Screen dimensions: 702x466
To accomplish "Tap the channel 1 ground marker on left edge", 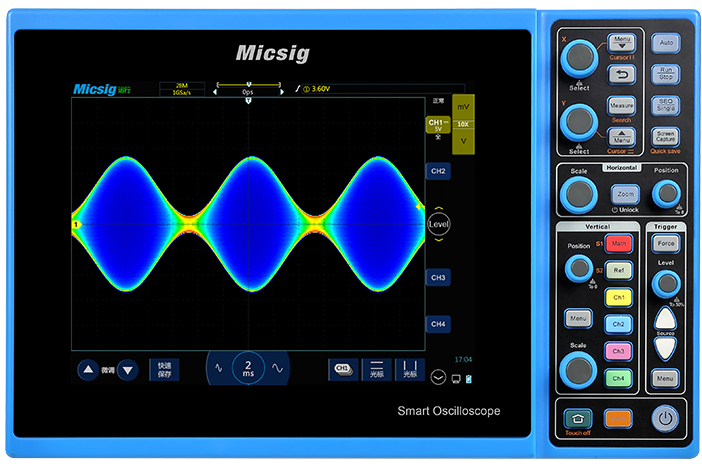I will pyautogui.click(x=77, y=224).
